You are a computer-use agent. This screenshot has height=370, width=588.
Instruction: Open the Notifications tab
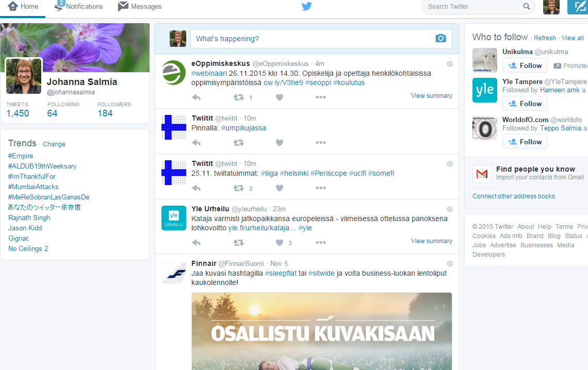pos(78,6)
